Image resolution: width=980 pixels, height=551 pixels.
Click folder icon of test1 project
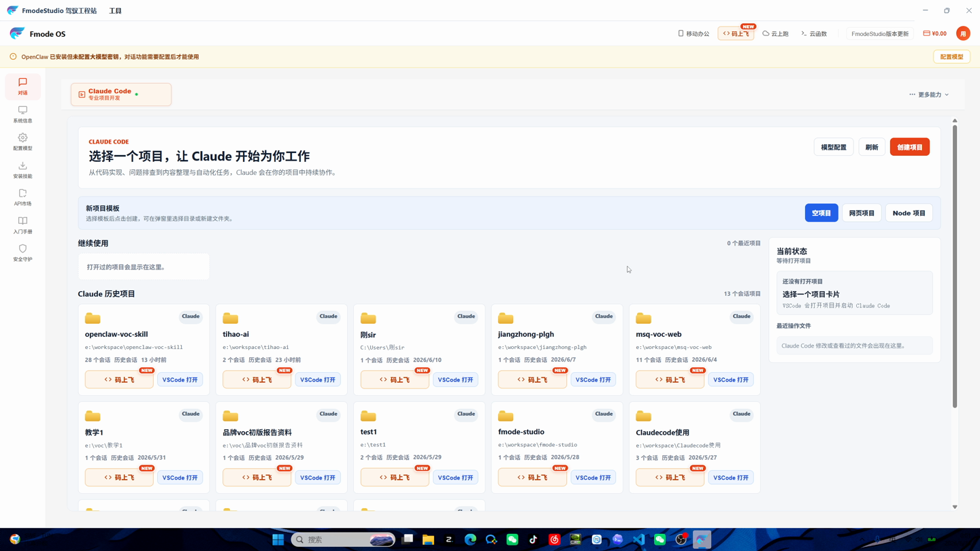(x=368, y=416)
